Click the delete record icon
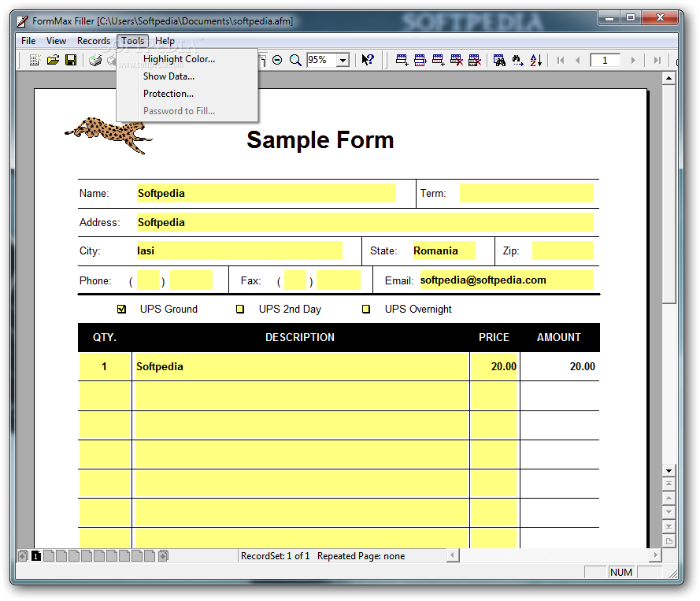 tap(456, 60)
